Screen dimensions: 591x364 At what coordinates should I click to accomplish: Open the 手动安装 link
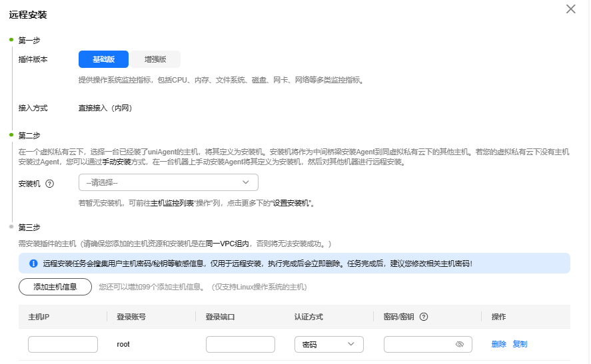point(117,162)
